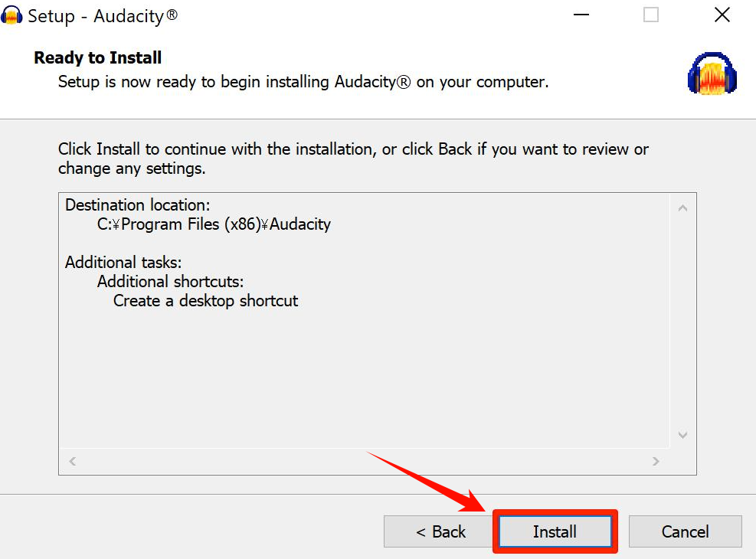Click the 'Setup - Audacity®' window title
Viewport: 756px width, 559px height.
click(103, 16)
